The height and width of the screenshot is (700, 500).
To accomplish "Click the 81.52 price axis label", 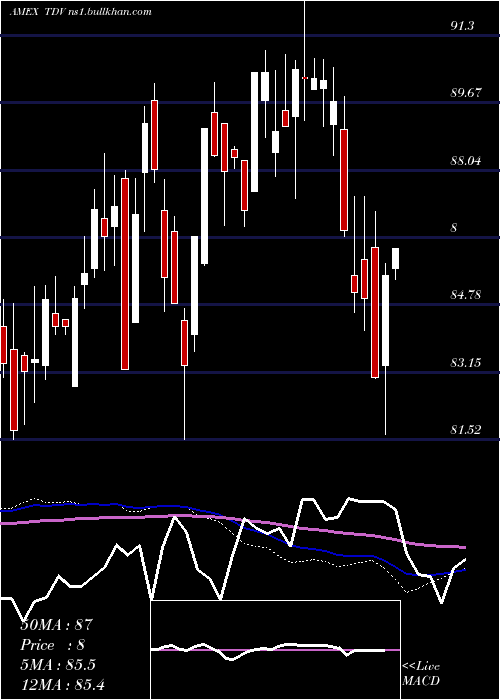I will point(466,430).
